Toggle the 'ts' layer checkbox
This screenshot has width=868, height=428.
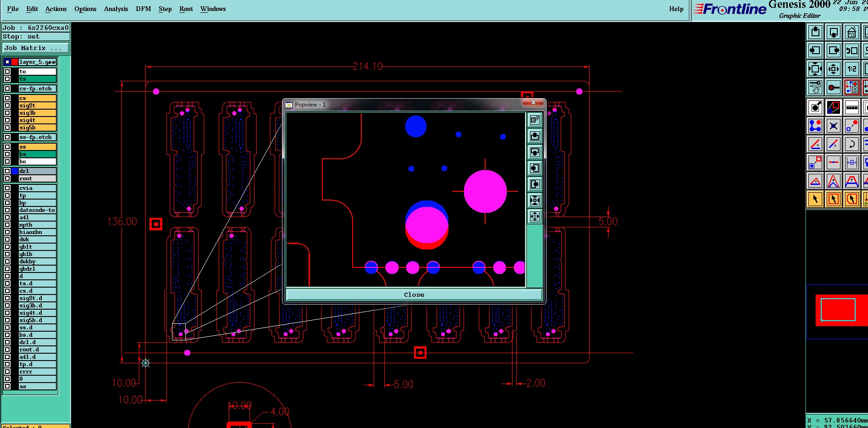7,79
